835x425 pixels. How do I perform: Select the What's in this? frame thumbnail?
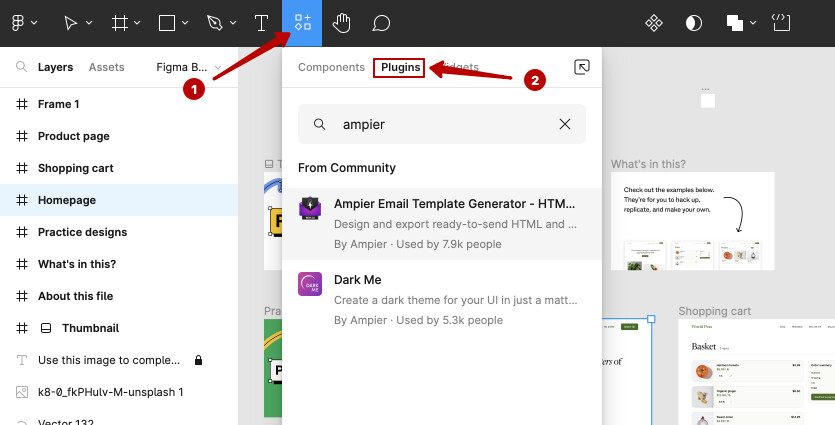692,221
